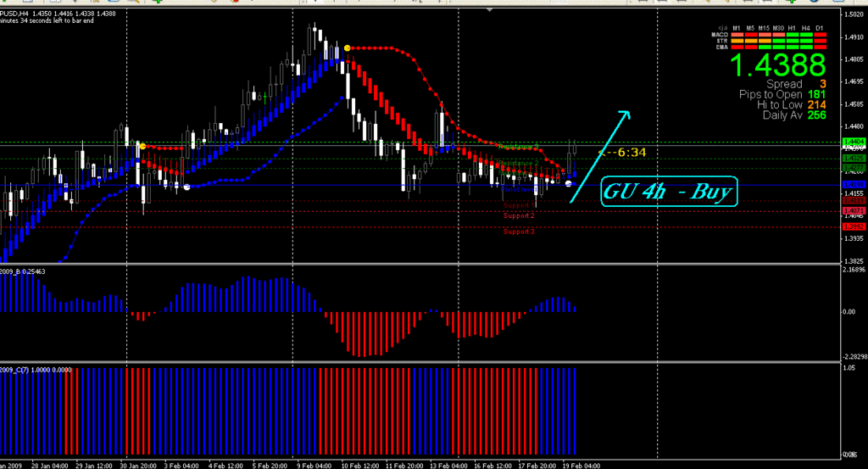The height and width of the screenshot is (469, 868).
Task: Click the Daily Av value 256
Action: (x=816, y=115)
